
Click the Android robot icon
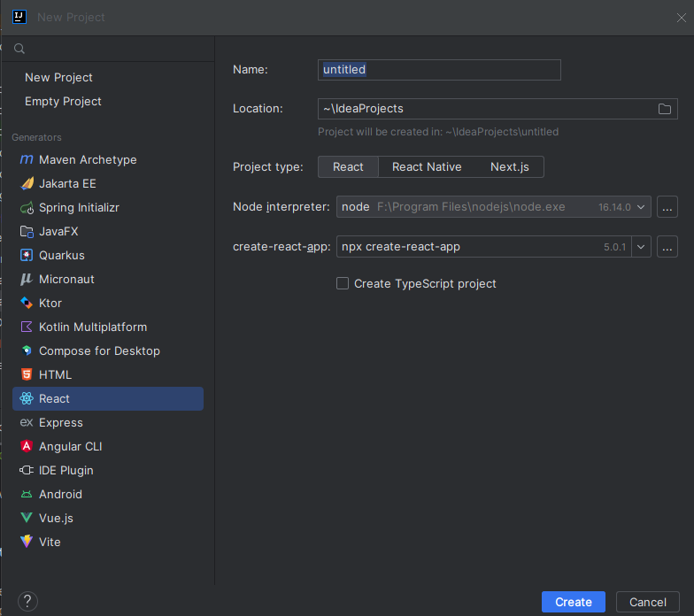tap(27, 494)
